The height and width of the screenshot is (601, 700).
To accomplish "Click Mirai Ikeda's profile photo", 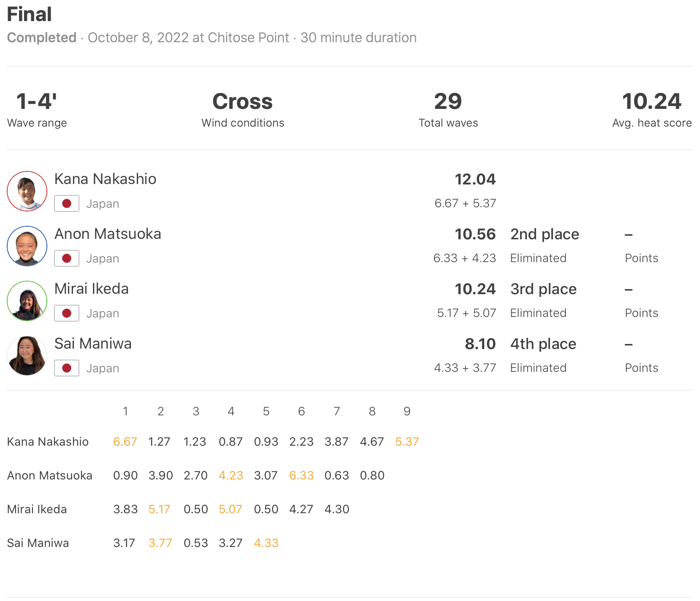I will [x=27, y=301].
